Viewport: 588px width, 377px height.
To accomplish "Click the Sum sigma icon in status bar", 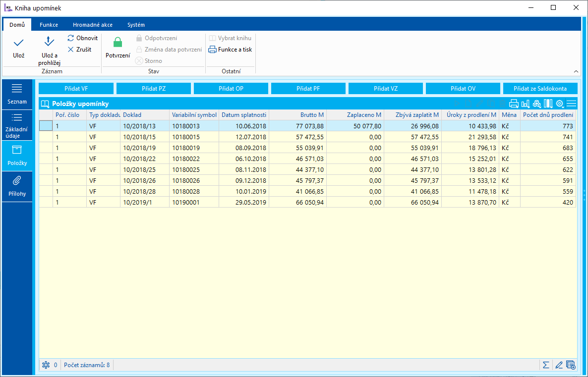I will [x=546, y=365].
